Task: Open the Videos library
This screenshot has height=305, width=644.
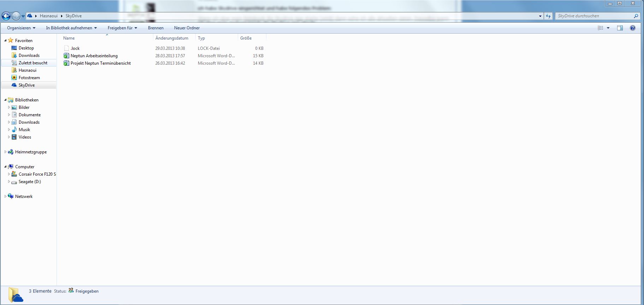Action: coord(25,137)
